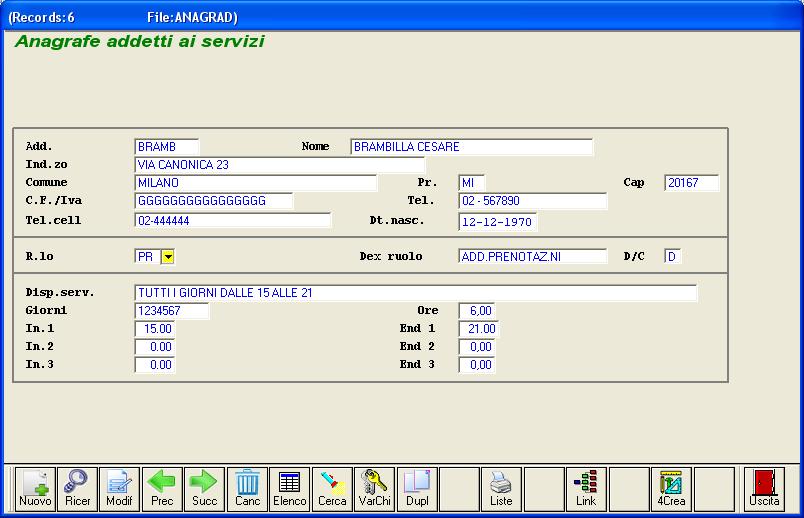Expand the R.lo role dropdown arrow
Screen dimensions: 804x518
point(168,256)
